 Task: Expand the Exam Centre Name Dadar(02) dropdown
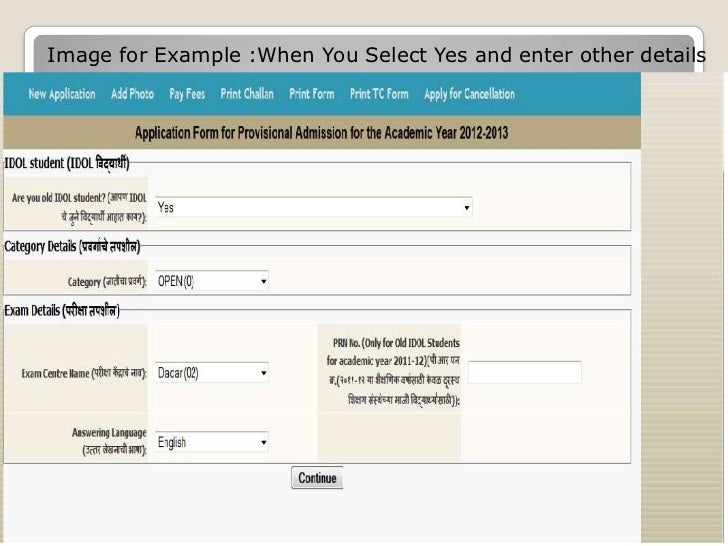[211, 373]
